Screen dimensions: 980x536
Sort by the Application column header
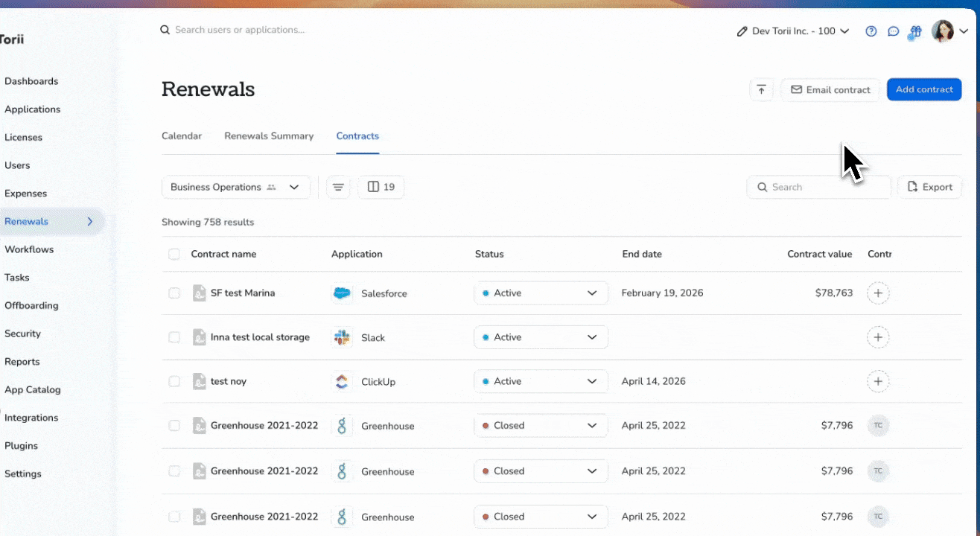pyautogui.click(x=357, y=254)
